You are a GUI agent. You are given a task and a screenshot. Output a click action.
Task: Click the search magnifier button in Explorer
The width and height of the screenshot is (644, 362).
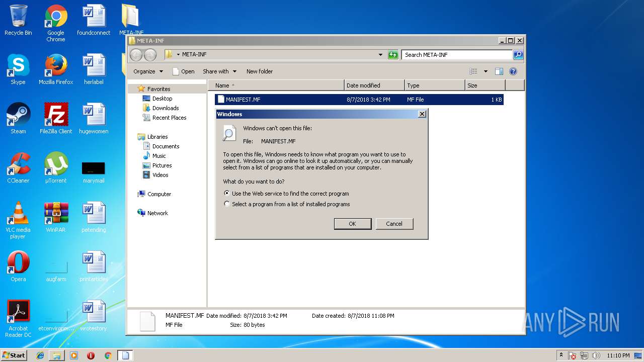coord(518,55)
